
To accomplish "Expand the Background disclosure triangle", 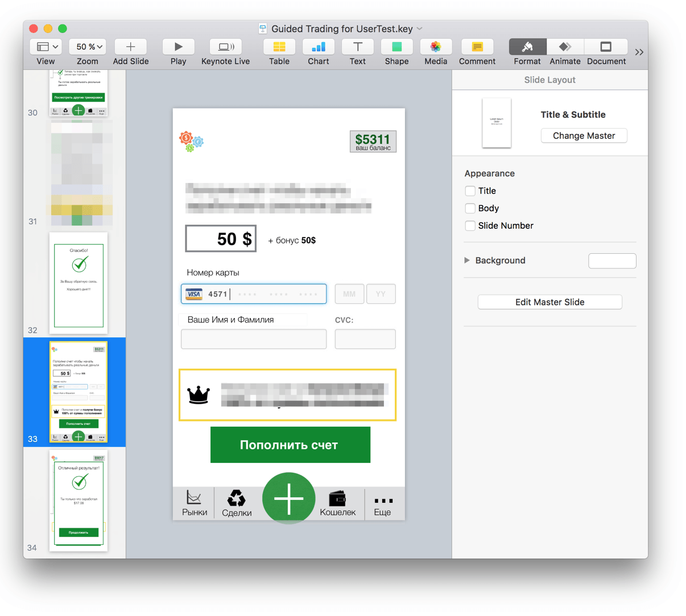I will pos(467,261).
